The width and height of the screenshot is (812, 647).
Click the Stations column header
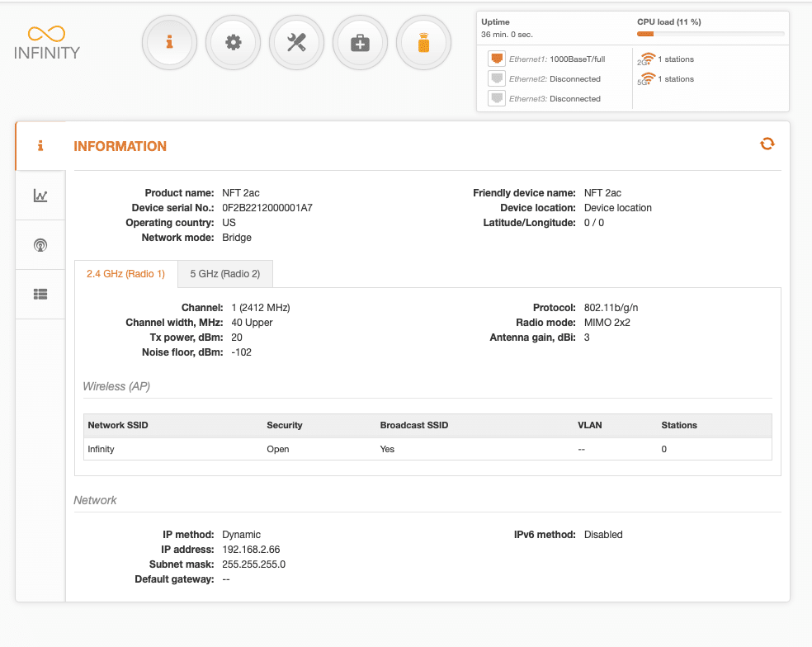(679, 425)
